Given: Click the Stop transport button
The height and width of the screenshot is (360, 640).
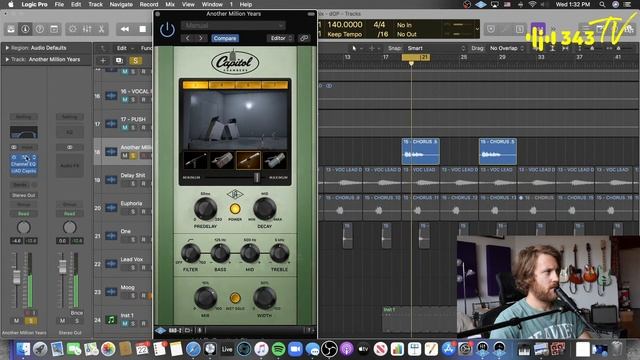Looking at the screenshot, I should click(x=142, y=29).
